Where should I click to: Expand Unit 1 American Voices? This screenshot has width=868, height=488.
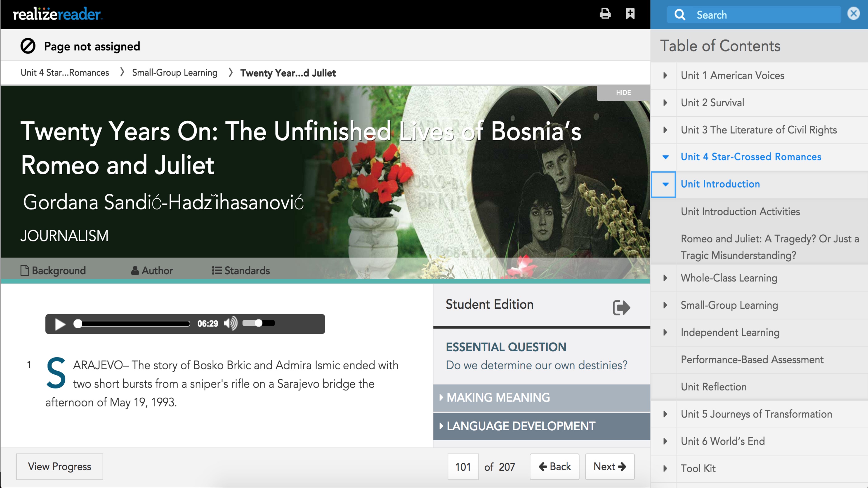coord(665,75)
